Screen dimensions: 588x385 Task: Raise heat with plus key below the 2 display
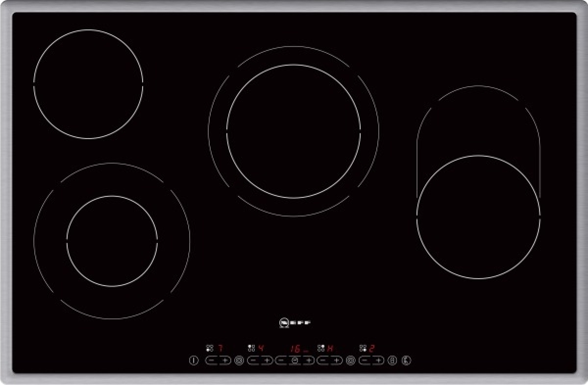378,361
